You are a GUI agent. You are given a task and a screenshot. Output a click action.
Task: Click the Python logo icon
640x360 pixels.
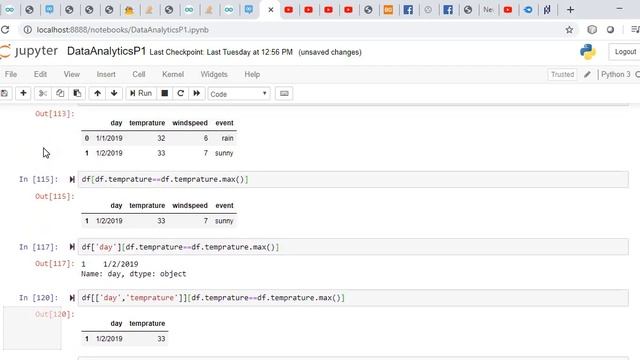pos(587,52)
